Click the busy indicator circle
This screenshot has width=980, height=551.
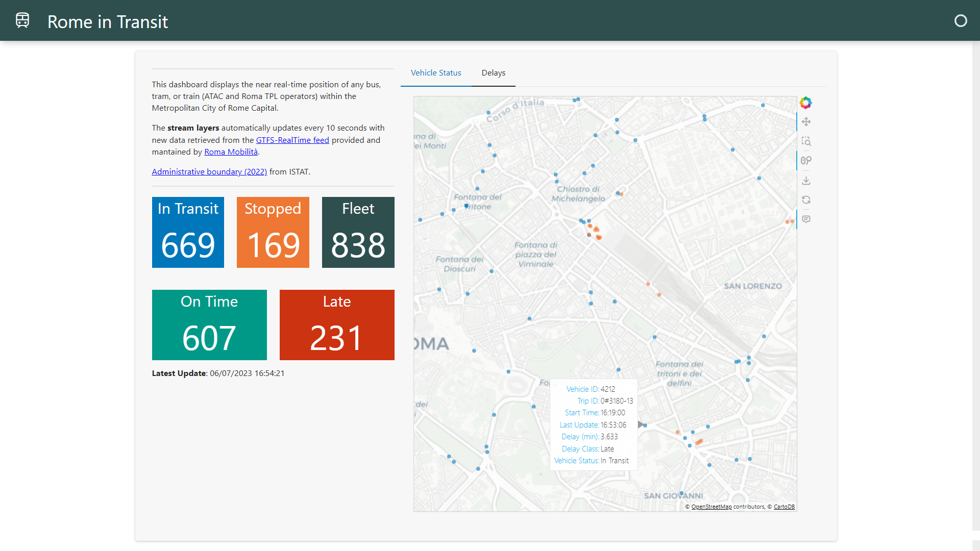pos(961,20)
